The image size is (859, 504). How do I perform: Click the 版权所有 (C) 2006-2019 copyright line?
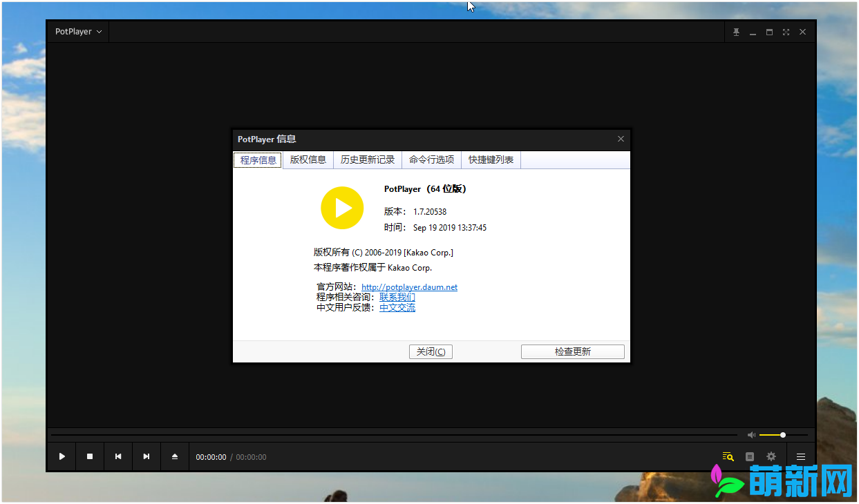tap(384, 253)
